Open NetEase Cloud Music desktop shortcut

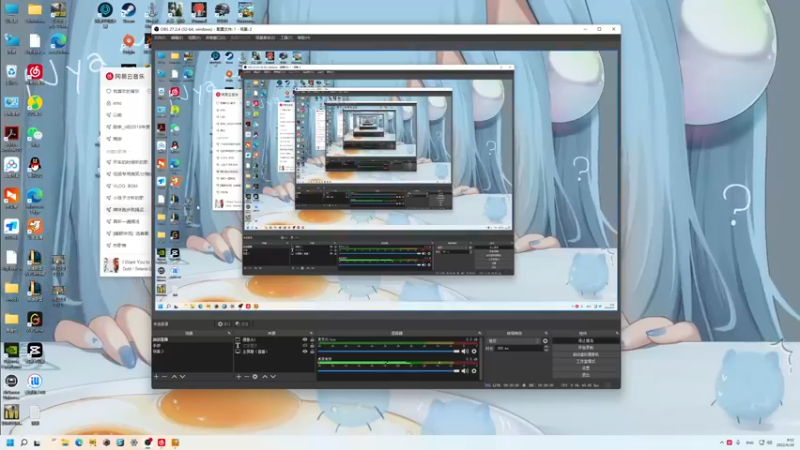35,74
